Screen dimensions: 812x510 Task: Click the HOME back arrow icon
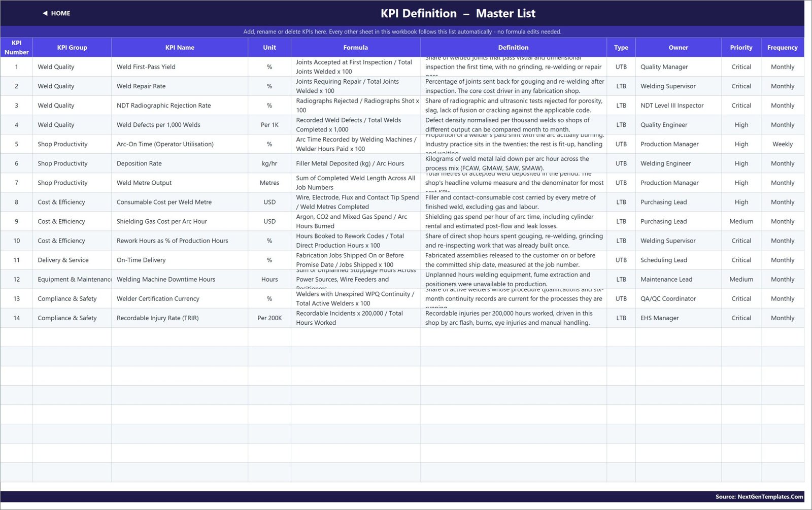pyautogui.click(x=45, y=13)
